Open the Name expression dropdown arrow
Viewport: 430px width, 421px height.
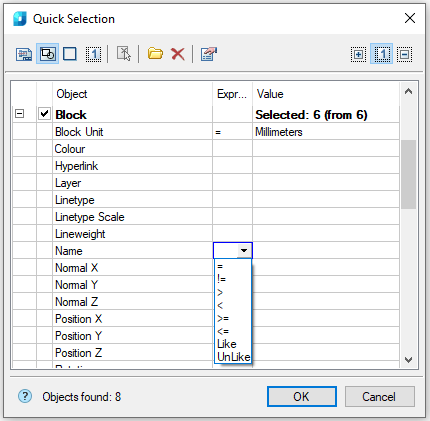(244, 250)
